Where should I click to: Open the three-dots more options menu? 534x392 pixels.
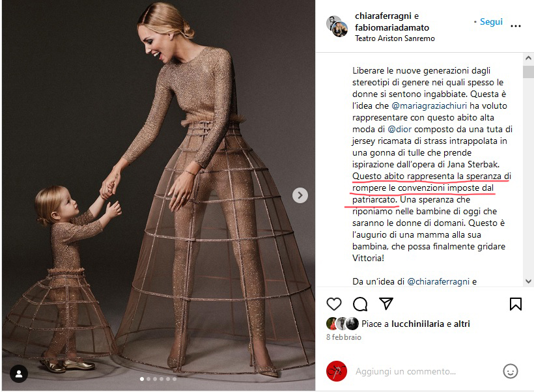(x=516, y=26)
